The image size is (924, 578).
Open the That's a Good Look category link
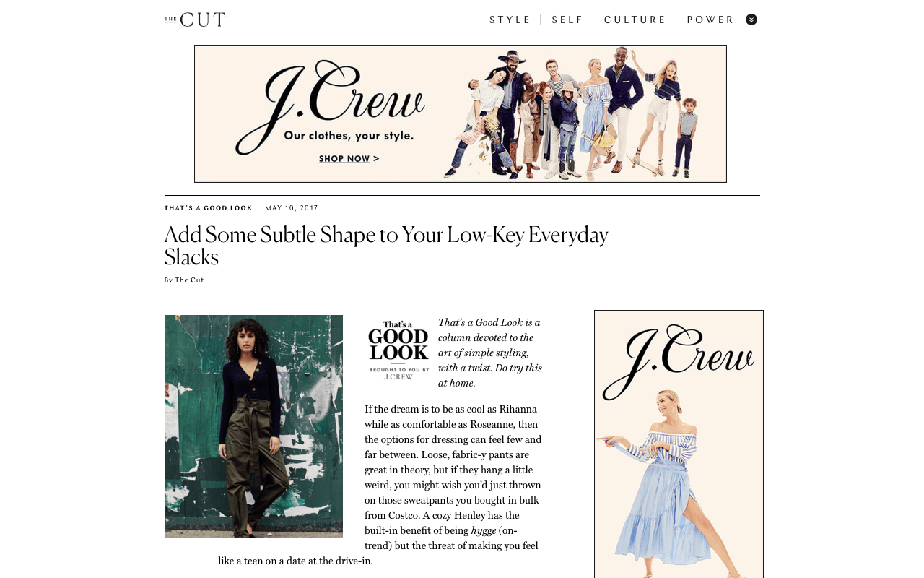(209, 208)
